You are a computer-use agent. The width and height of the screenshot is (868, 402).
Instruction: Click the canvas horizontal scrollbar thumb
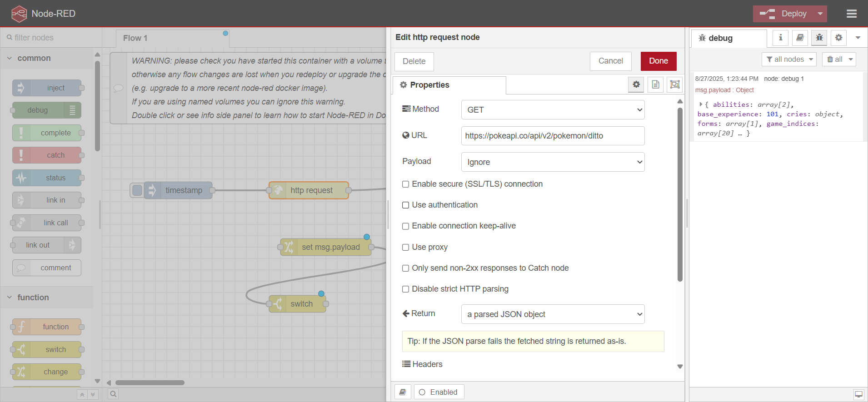[150, 382]
